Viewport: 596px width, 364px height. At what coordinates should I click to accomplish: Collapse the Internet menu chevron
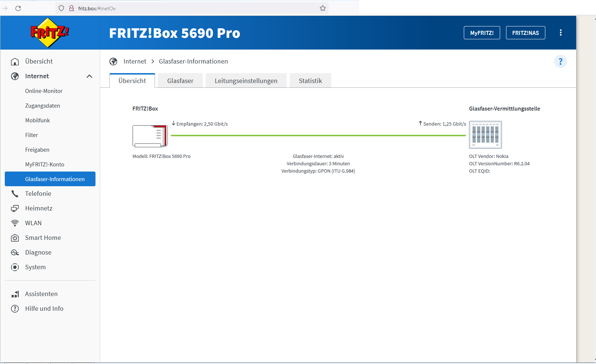pyautogui.click(x=89, y=76)
